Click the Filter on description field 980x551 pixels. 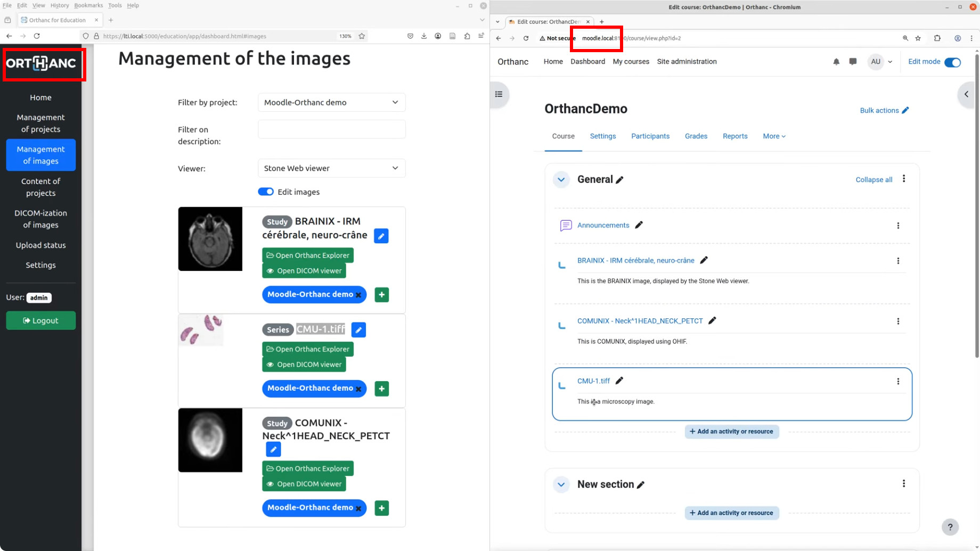point(331,129)
